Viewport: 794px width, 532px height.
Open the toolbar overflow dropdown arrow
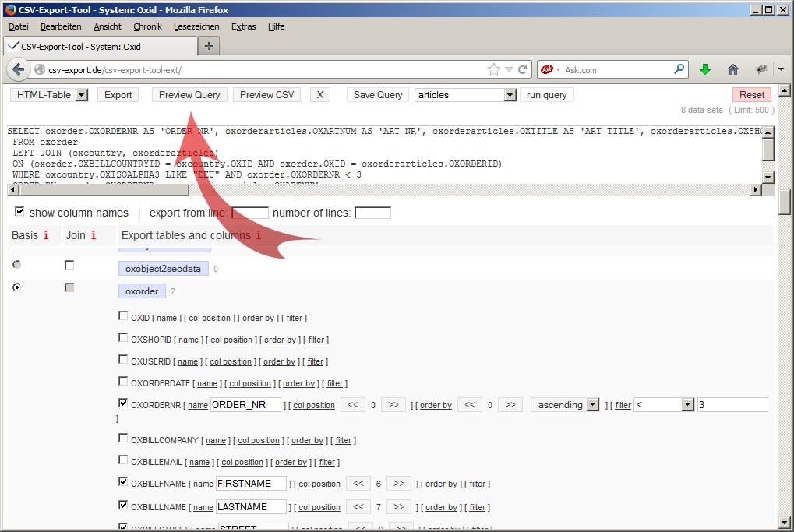pyautogui.click(x=781, y=69)
